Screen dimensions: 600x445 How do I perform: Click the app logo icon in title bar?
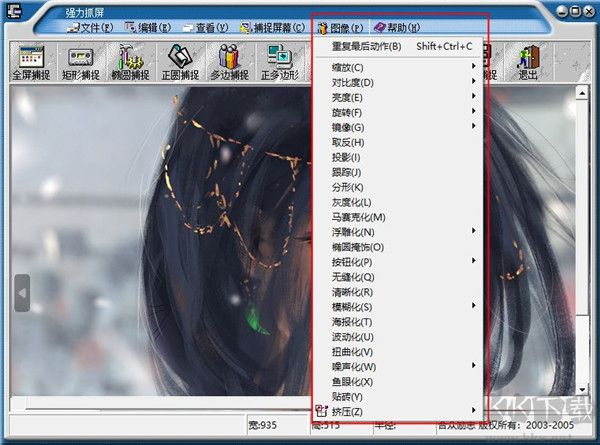[x=14, y=10]
